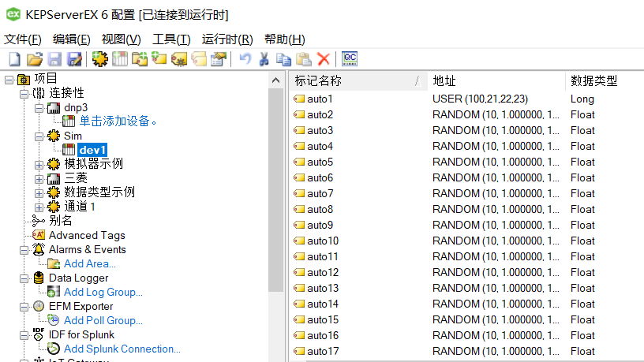Click the Data Logger database icon
Image resolution: width=644 pixels, height=362 pixels.
(39, 278)
